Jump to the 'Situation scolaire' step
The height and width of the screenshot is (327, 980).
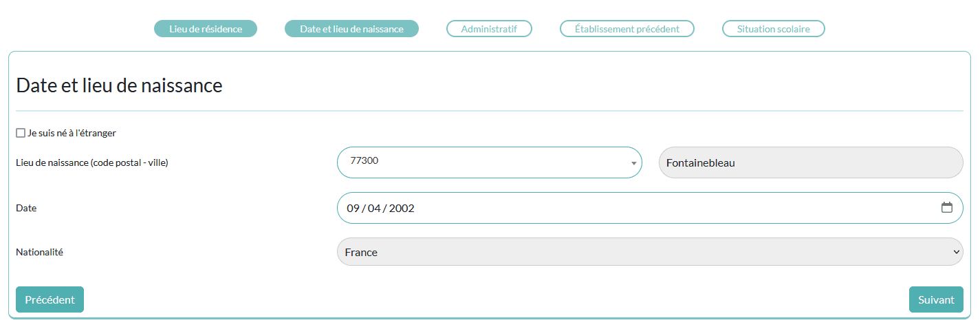(x=774, y=29)
